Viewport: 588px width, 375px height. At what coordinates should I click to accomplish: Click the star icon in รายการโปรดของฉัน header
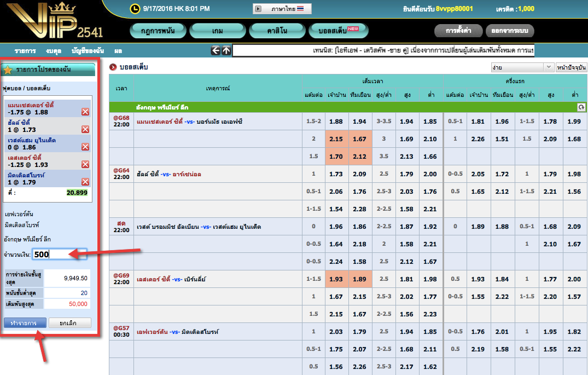point(8,70)
